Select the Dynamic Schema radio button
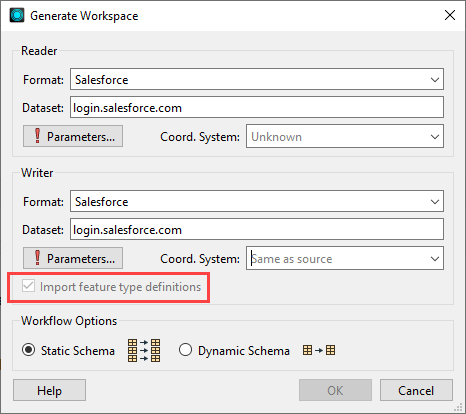 185,350
